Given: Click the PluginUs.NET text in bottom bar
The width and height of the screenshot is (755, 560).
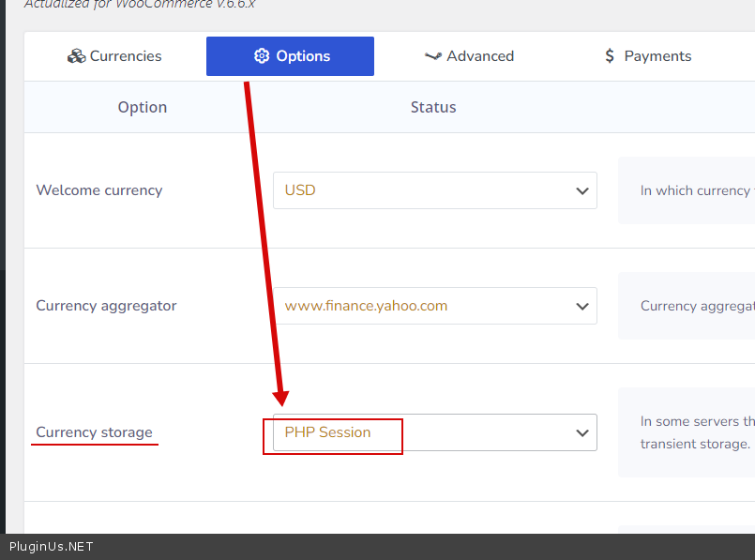Looking at the screenshot, I should point(52,547).
